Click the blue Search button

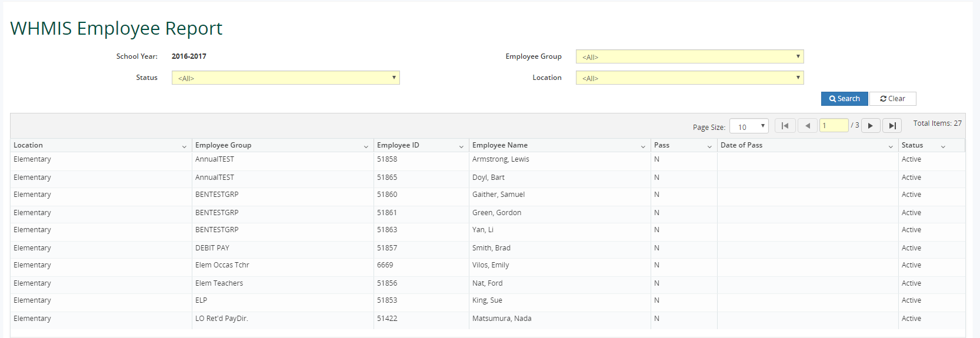[x=844, y=99]
